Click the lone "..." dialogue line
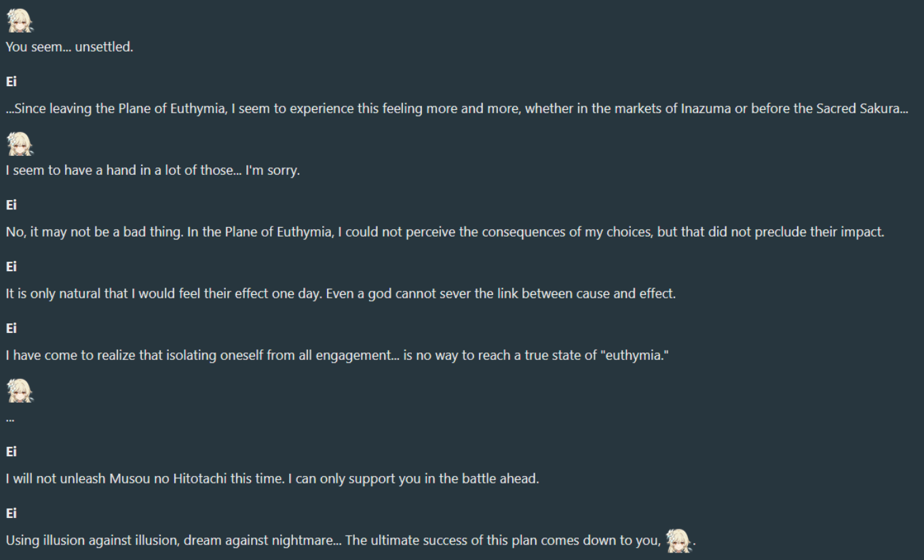 (10, 418)
